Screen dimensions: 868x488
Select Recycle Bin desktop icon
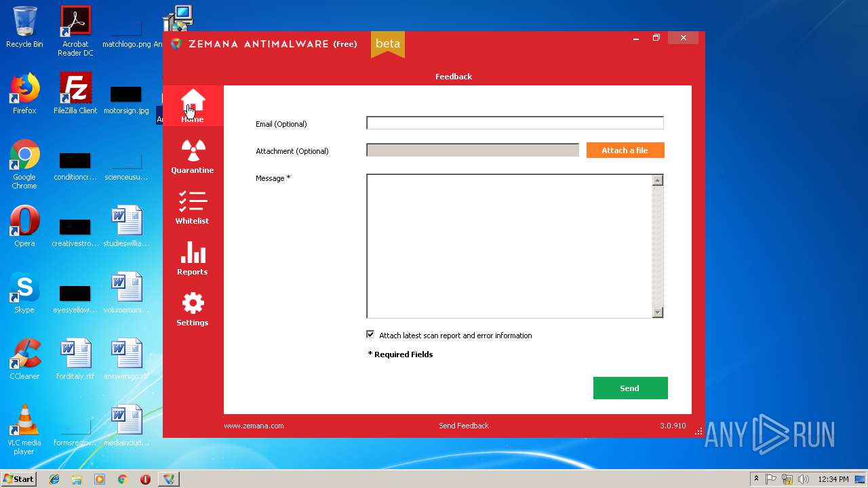click(24, 28)
